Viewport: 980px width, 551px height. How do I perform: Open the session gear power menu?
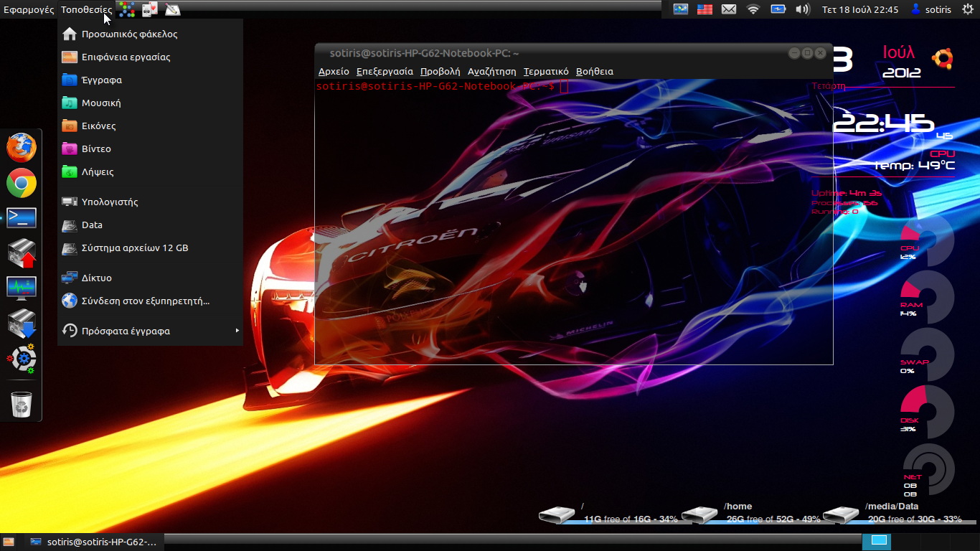click(967, 9)
